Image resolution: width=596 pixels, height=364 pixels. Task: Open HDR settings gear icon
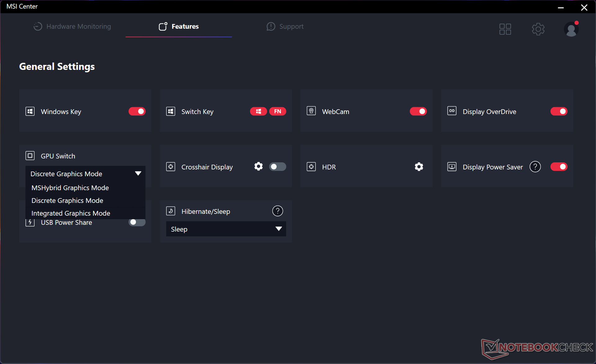pos(419,167)
